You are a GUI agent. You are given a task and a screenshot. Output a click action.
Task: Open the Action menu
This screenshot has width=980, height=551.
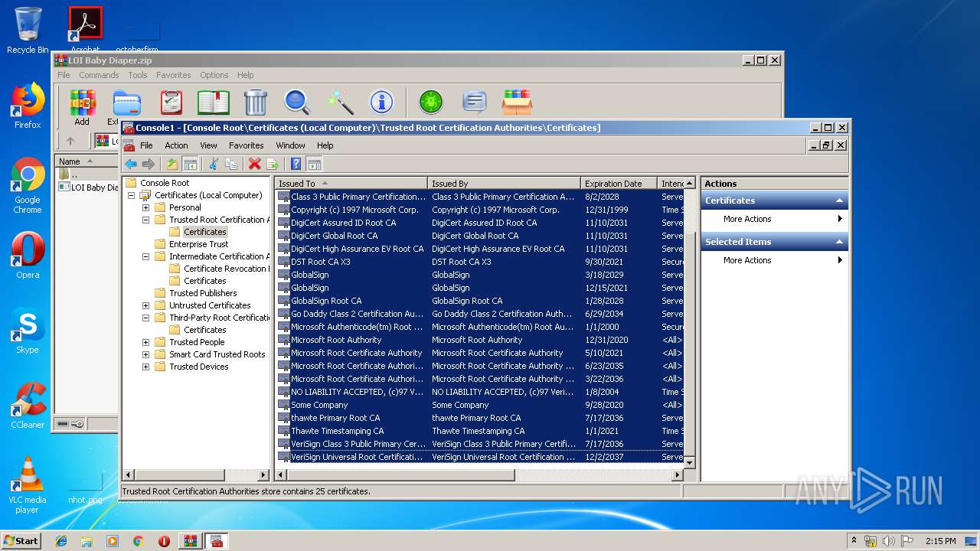pos(176,145)
